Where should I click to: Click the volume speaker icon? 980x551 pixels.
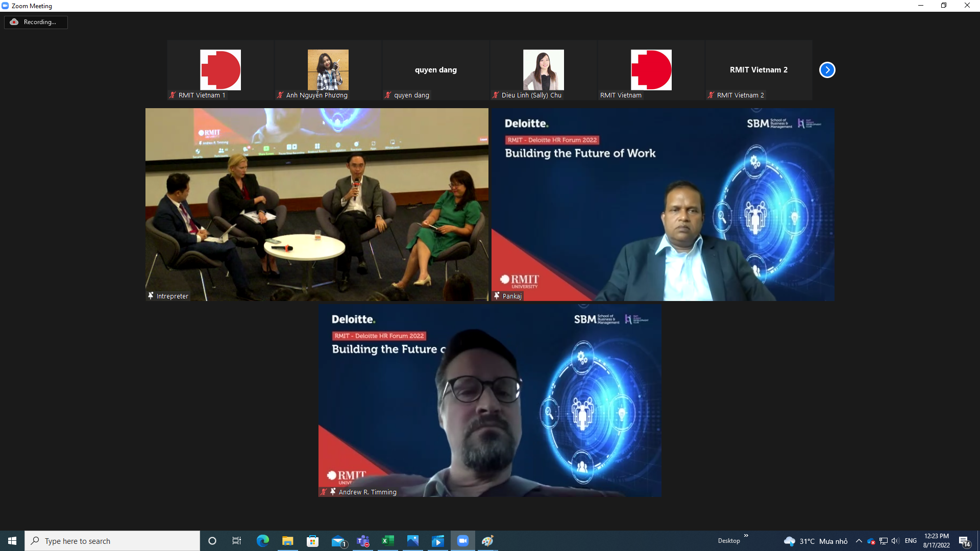point(895,541)
